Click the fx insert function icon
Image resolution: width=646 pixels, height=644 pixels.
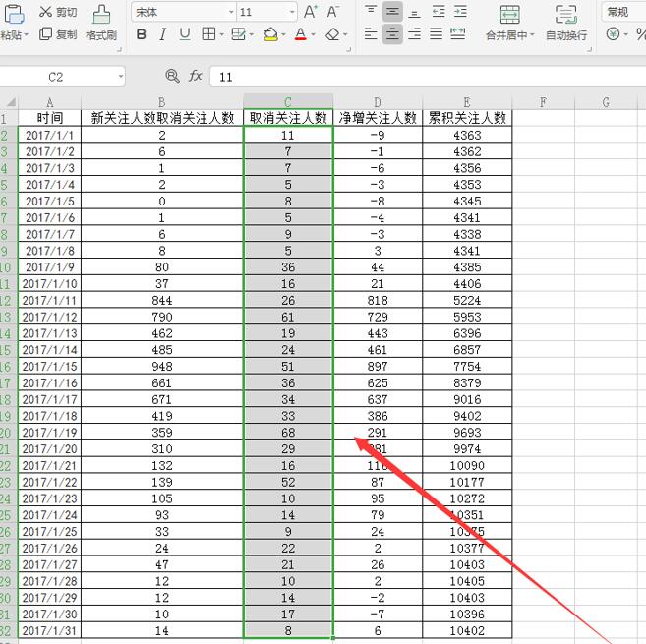(196, 77)
